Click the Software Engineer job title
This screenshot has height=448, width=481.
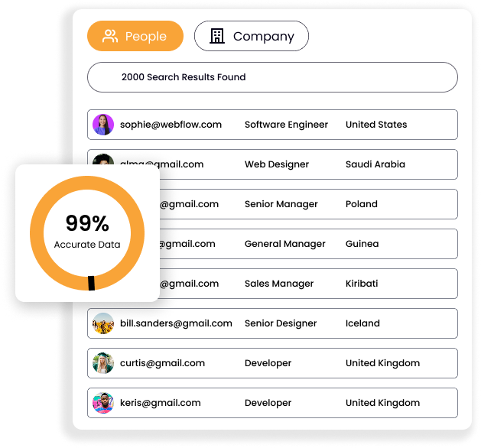point(286,125)
